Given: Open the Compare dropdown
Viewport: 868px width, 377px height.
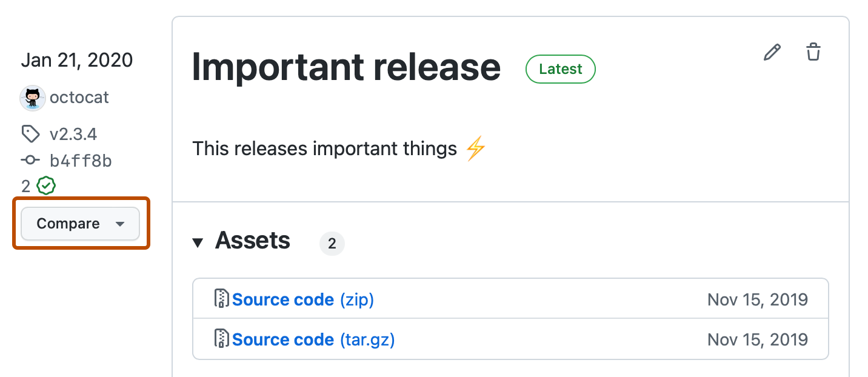Looking at the screenshot, I should click(x=80, y=224).
